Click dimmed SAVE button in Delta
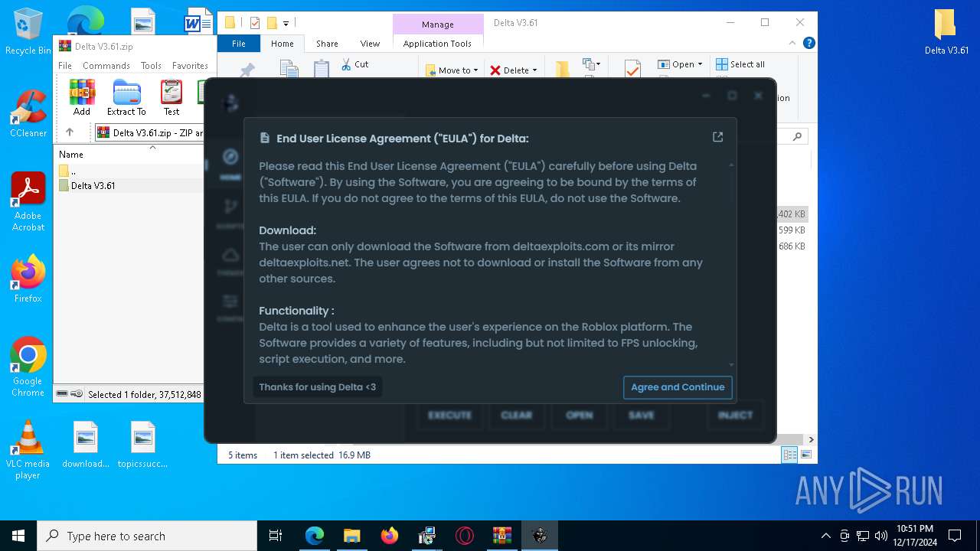980x551 pixels. click(641, 415)
